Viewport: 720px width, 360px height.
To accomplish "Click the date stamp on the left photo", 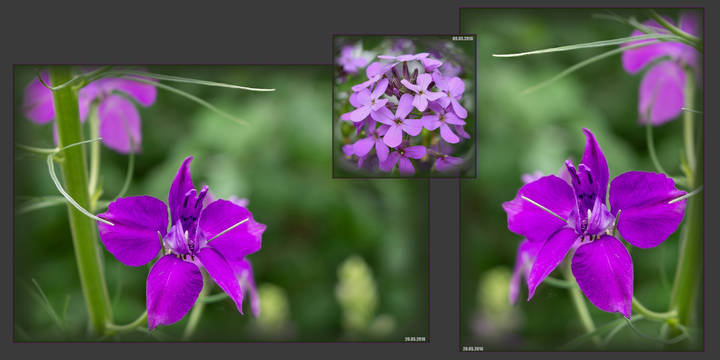I will [x=415, y=339].
